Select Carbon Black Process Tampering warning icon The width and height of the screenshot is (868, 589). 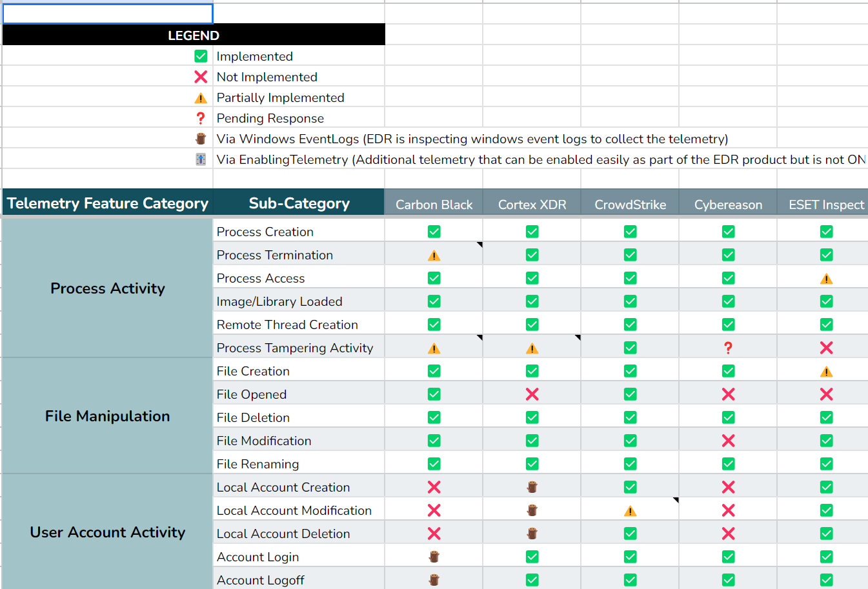tap(434, 348)
